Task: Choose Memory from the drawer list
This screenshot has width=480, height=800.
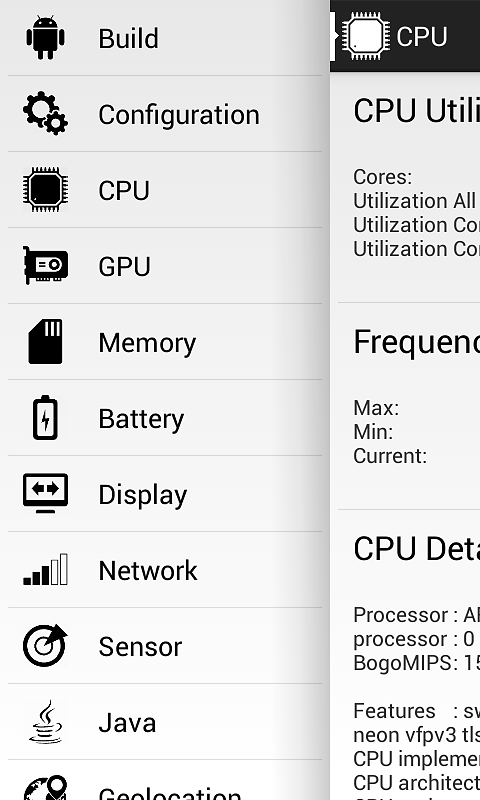Action: tap(165, 342)
